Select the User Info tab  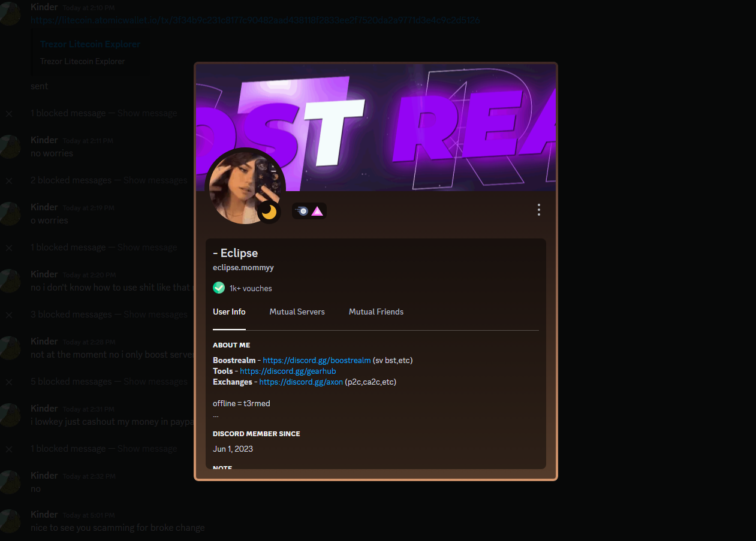pos(229,312)
